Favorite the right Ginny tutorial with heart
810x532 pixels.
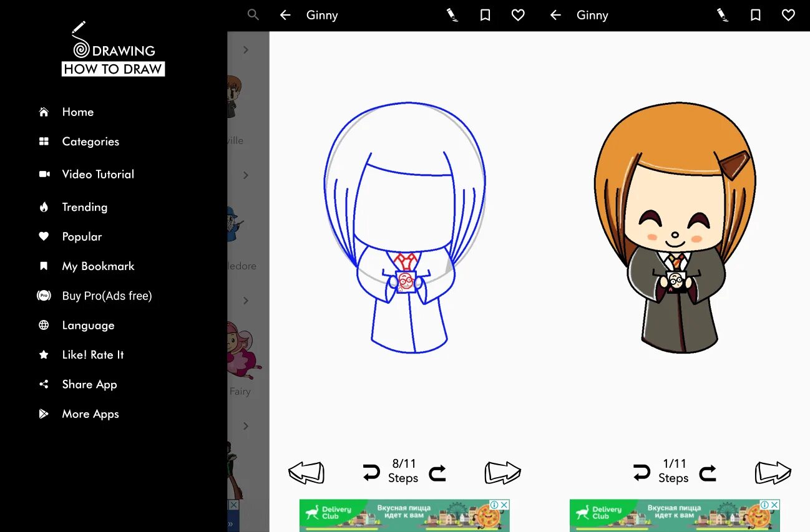click(x=788, y=15)
